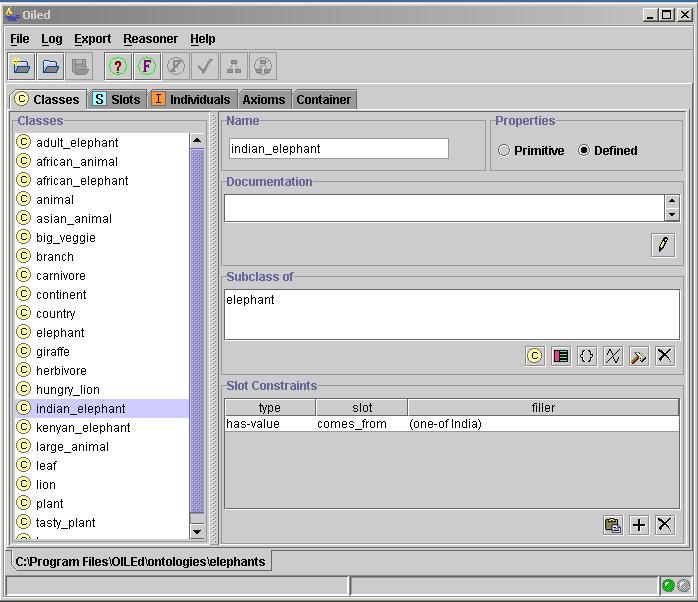Click the grayed save disk icon
Screen dimensions: 698x602
80,66
